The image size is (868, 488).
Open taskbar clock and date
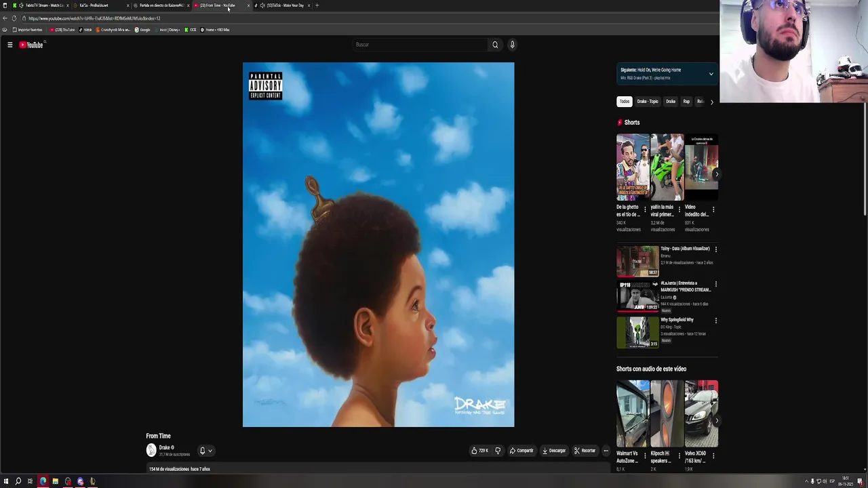click(x=846, y=481)
